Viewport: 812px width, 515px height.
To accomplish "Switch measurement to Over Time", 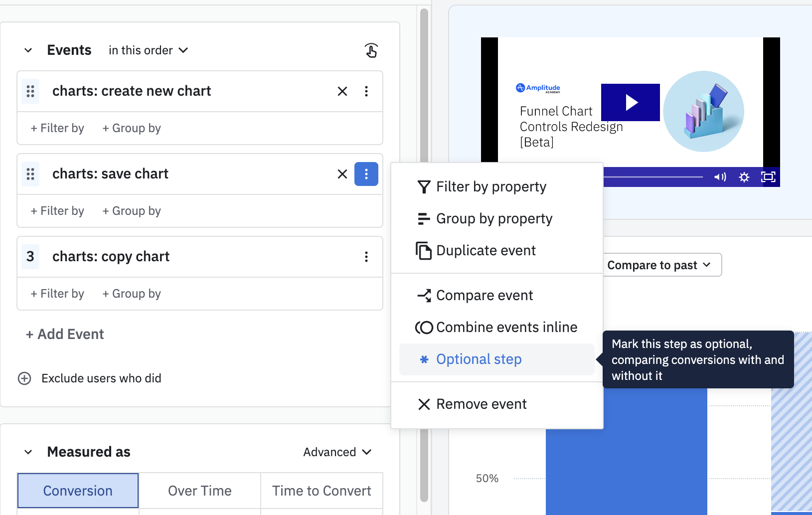I will (199, 491).
